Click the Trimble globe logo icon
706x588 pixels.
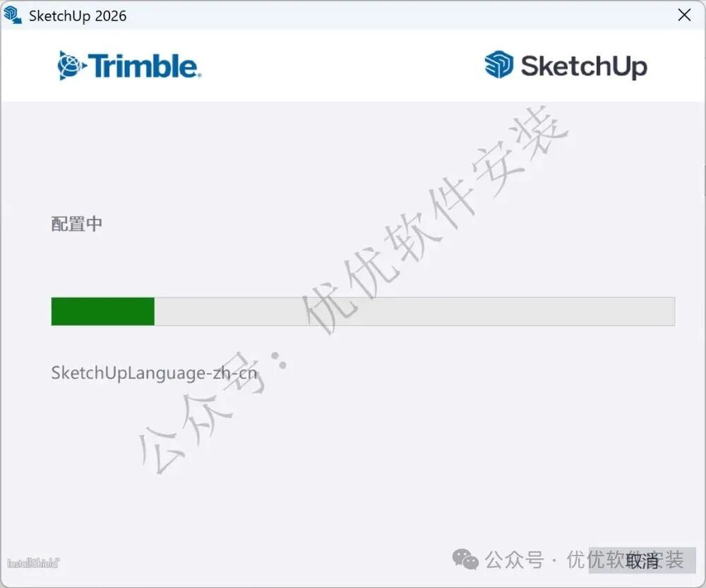pyautogui.click(x=71, y=66)
